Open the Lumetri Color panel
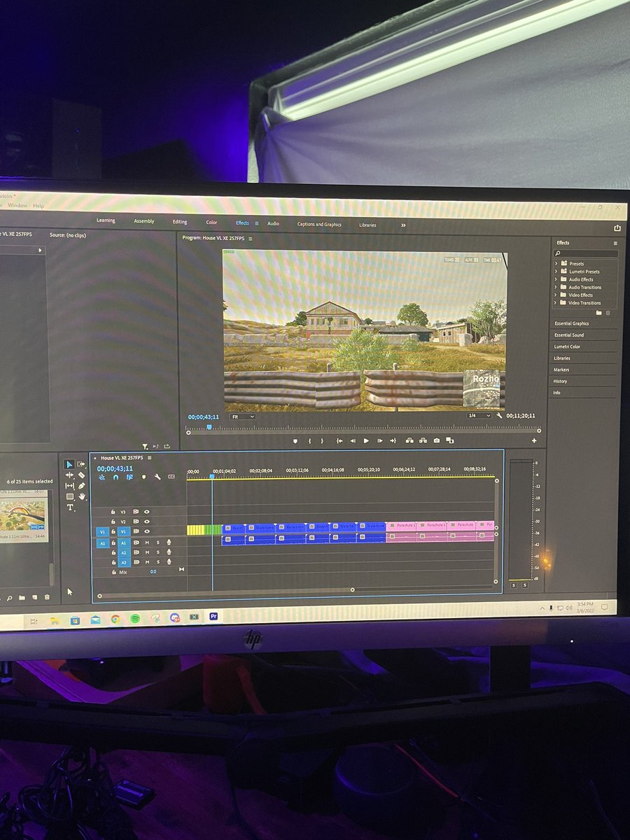Screen dimensions: 630x840 point(567,346)
